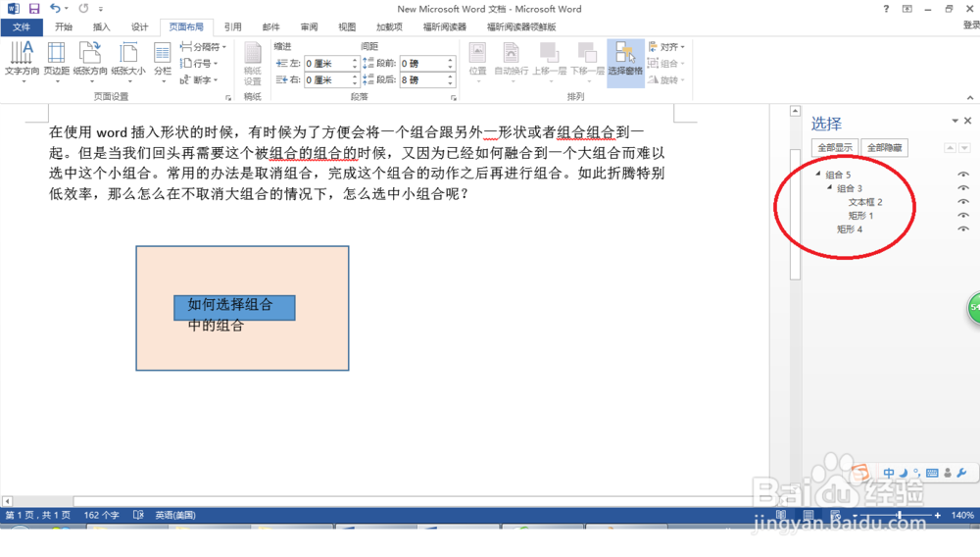Image resolution: width=980 pixels, height=557 pixels.
Task: Switch to the 引用 references tab
Action: (x=233, y=26)
